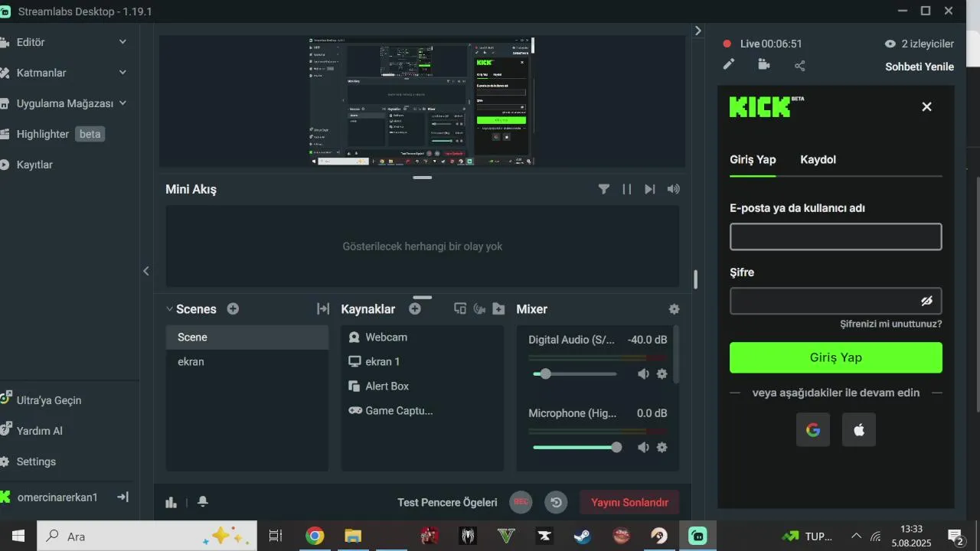Open the video camera icon under Live
Viewport: 980px width, 551px height.
(764, 65)
